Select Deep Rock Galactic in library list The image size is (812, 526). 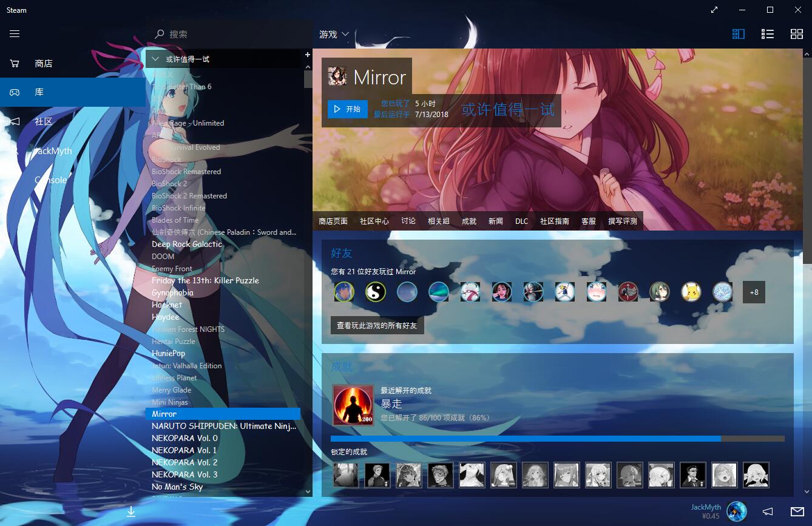click(x=187, y=244)
